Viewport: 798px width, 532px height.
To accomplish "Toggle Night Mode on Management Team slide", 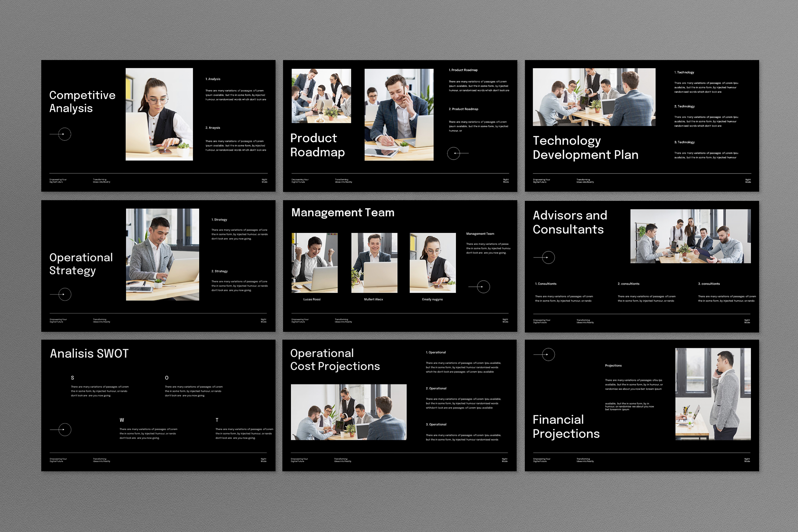I will click(x=505, y=321).
